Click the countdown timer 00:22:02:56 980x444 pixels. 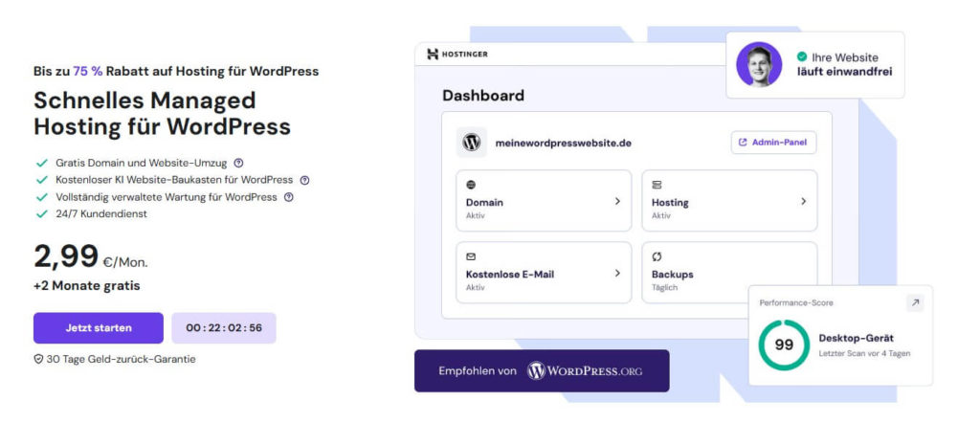[224, 328]
